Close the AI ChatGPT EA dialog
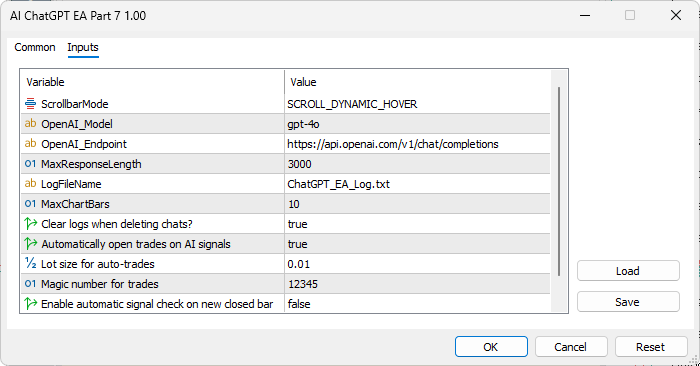The image size is (700, 366). point(676,15)
